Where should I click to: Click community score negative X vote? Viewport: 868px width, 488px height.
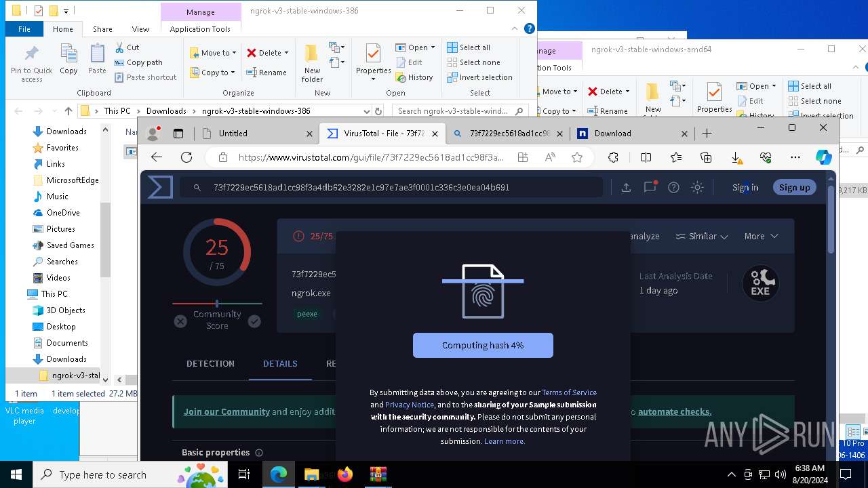[180, 321]
